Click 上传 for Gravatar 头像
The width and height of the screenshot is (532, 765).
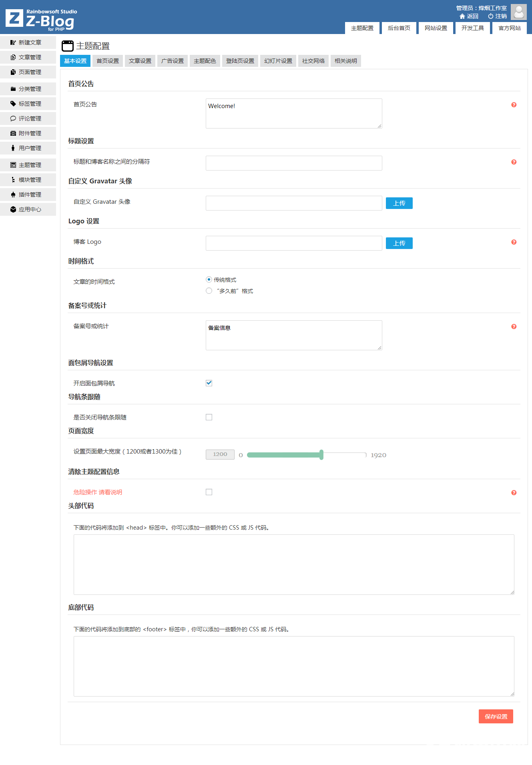[399, 203]
